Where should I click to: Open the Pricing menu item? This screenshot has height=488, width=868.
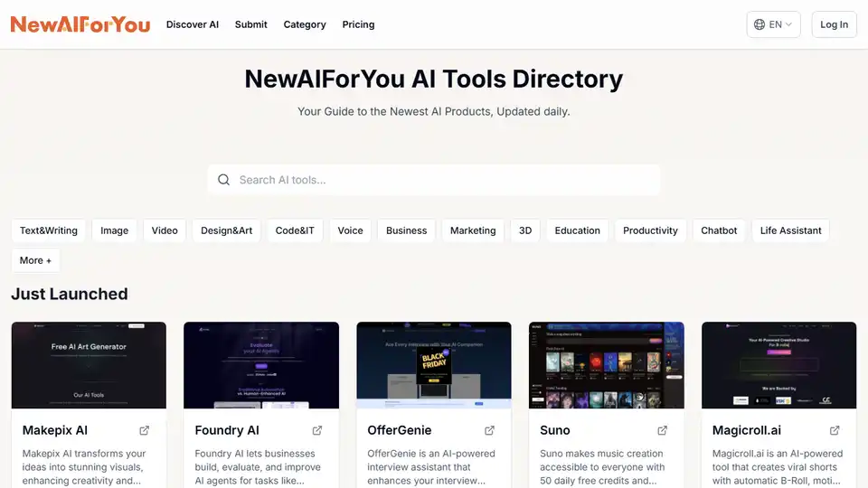click(358, 24)
